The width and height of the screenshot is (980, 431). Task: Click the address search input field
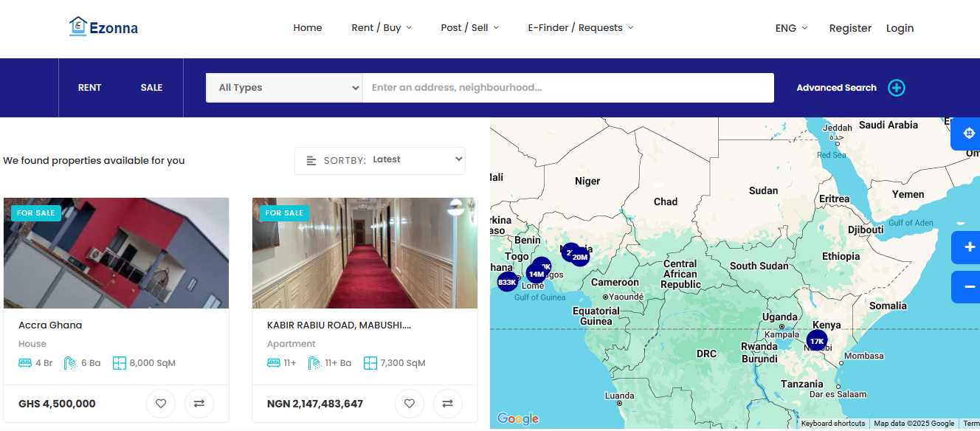tap(567, 88)
